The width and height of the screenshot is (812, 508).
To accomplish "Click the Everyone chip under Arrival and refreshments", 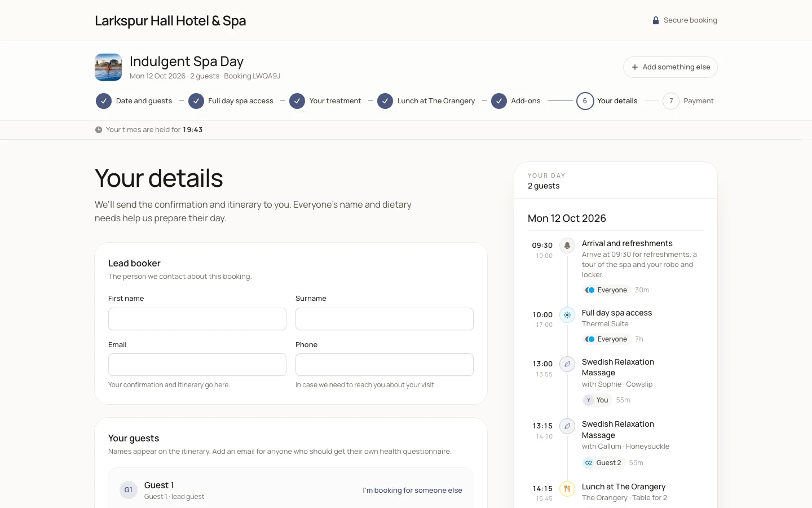I will [606, 290].
